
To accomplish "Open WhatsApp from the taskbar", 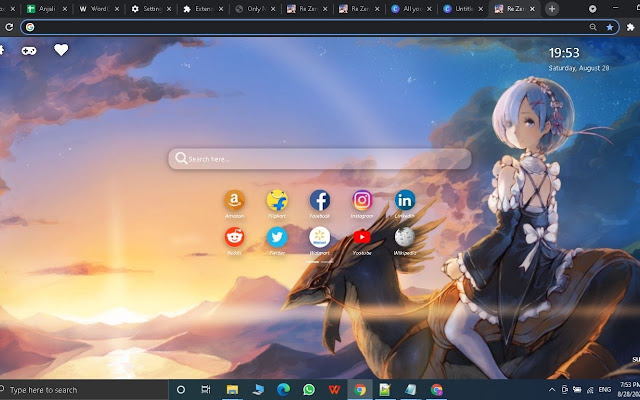I will (x=309, y=390).
